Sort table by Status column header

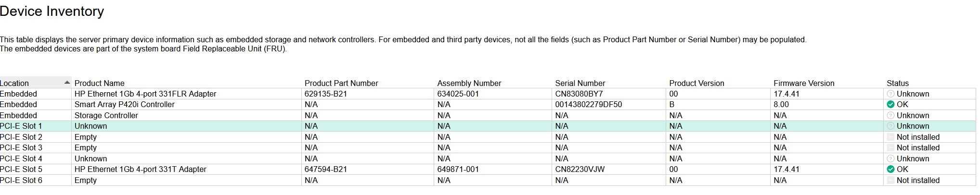898,83
